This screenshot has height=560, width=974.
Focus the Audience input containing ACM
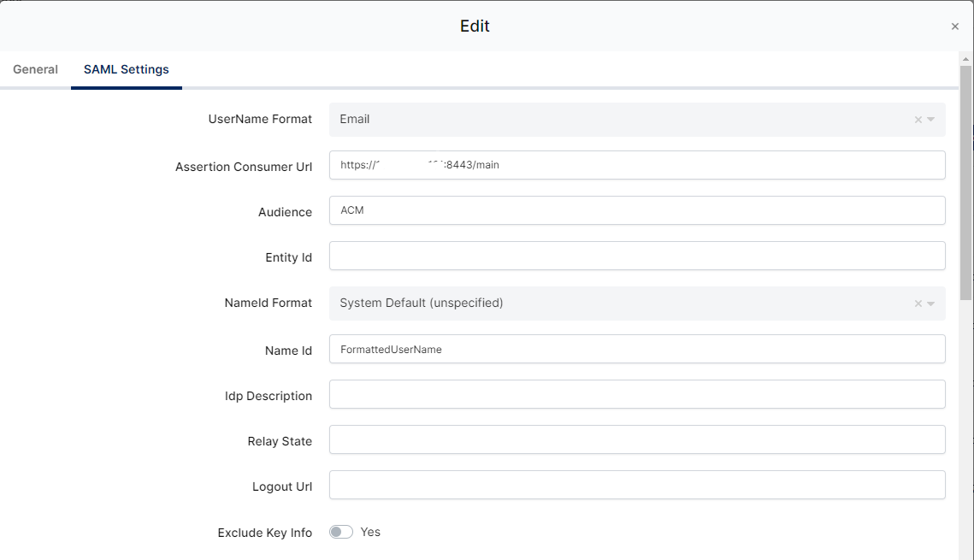[x=636, y=210]
